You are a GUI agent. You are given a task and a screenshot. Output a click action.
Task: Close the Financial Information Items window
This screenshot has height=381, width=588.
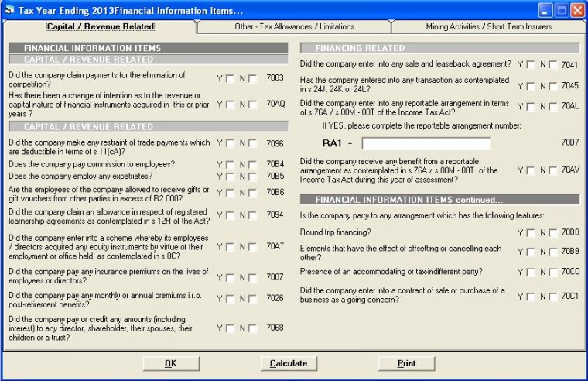(577, 10)
